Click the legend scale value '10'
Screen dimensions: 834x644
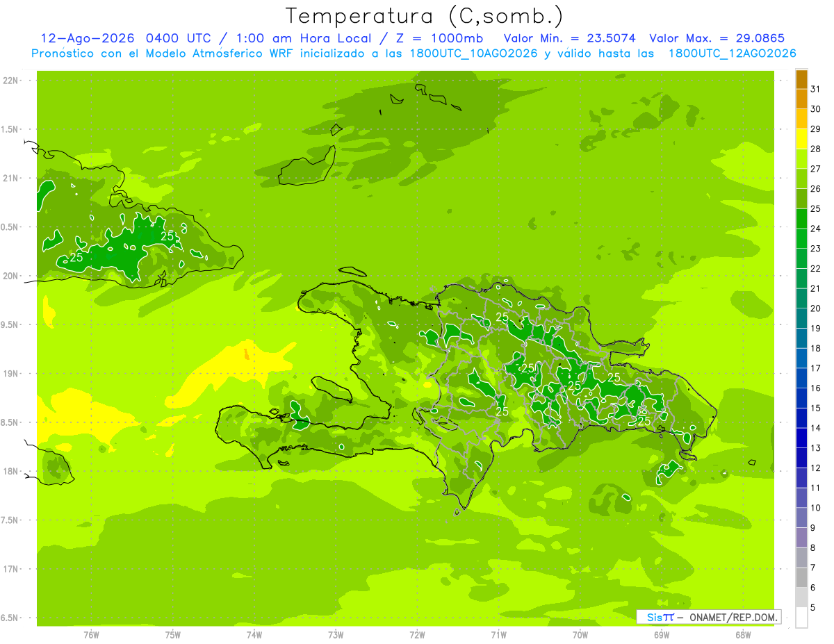(816, 508)
